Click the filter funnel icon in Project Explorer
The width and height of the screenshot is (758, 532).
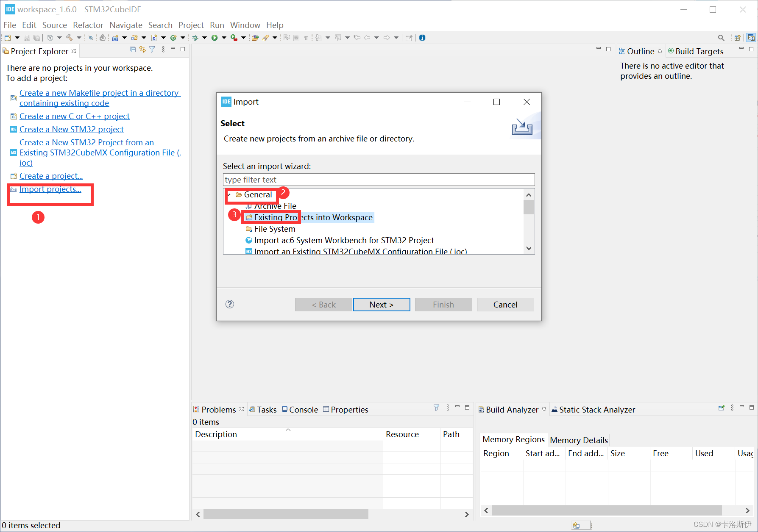pos(152,50)
